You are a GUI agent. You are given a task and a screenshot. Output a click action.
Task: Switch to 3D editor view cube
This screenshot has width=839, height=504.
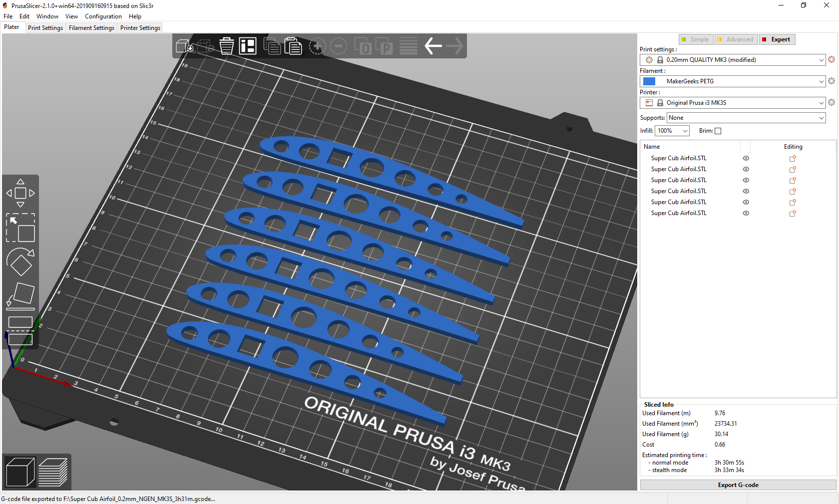point(20,472)
